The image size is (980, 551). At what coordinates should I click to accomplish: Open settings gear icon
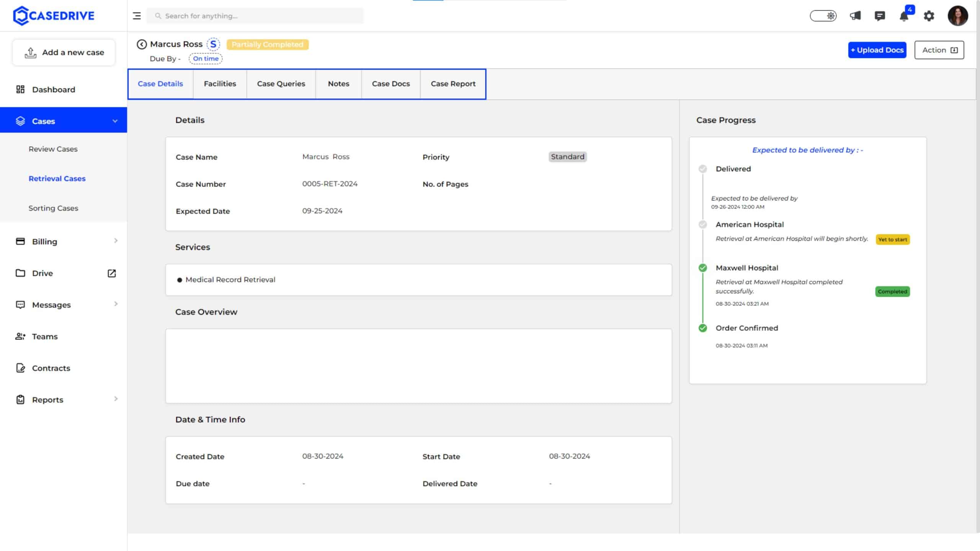pyautogui.click(x=929, y=16)
